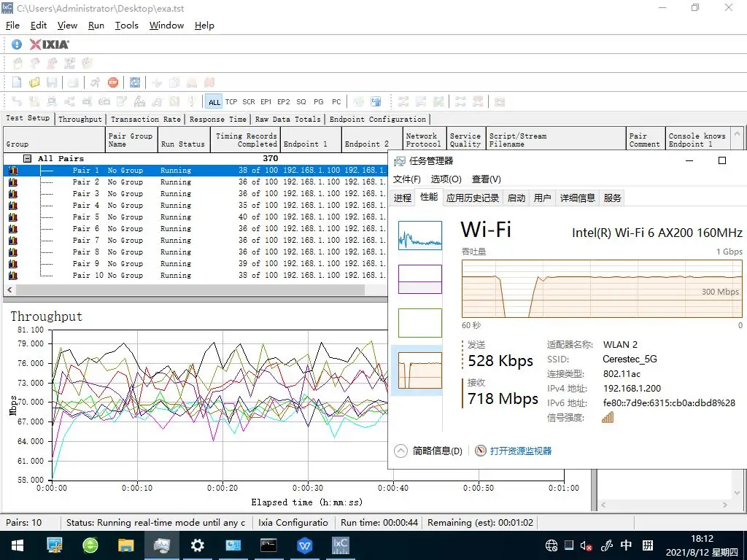Open the Raw Data Totals tab
The width and height of the screenshot is (747, 560).
[287, 119]
